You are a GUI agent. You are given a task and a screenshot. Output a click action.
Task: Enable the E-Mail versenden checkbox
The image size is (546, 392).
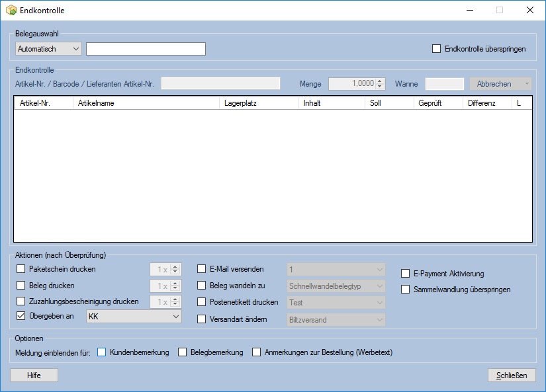pos(203,269)
